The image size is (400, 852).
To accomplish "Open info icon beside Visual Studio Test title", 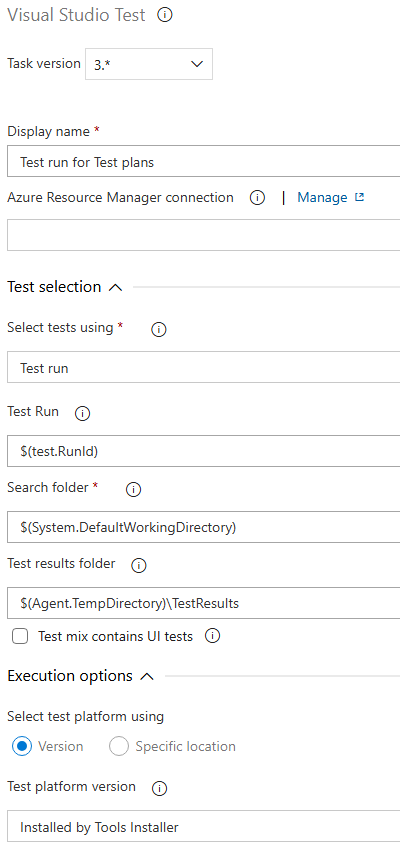I will tap(165, 15).
